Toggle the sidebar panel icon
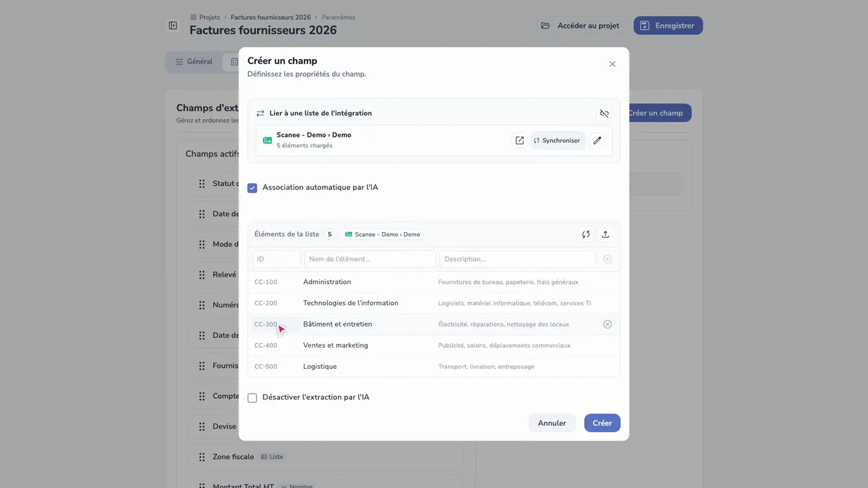The image size is (868, 488). pos(173,25)
